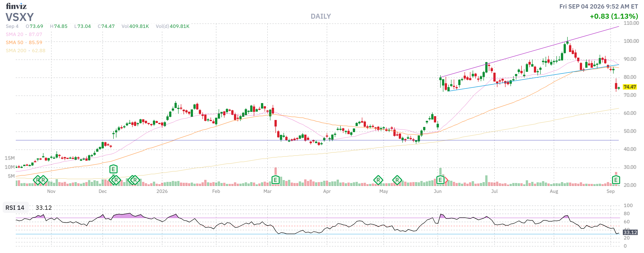Image resolution: width=644 pixels, height=253 pixels.
Task: Click the date Fri SEP 04 2026 9:52 AM ET
Action: (599, 7)
